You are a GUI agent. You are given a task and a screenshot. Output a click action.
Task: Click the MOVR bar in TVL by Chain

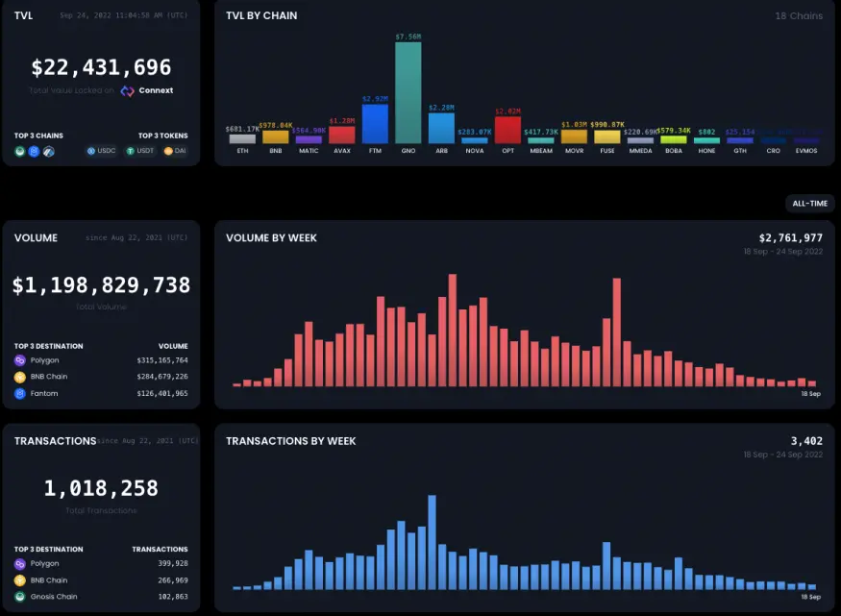point(574,136)
